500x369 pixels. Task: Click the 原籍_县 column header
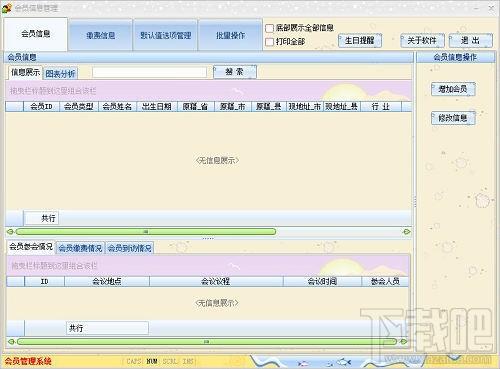[269, 107]
